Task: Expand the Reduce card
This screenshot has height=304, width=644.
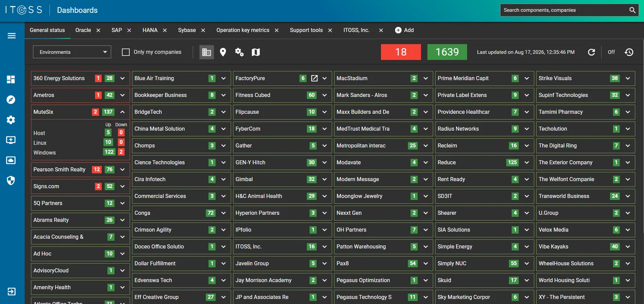Action: click(526, 162)
